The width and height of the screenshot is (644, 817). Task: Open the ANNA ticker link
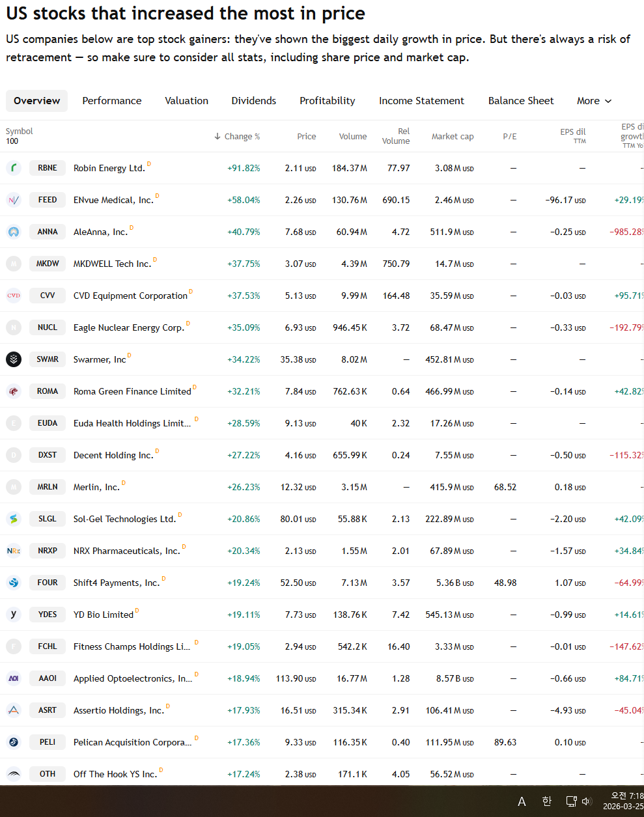(x=48, y=232)
